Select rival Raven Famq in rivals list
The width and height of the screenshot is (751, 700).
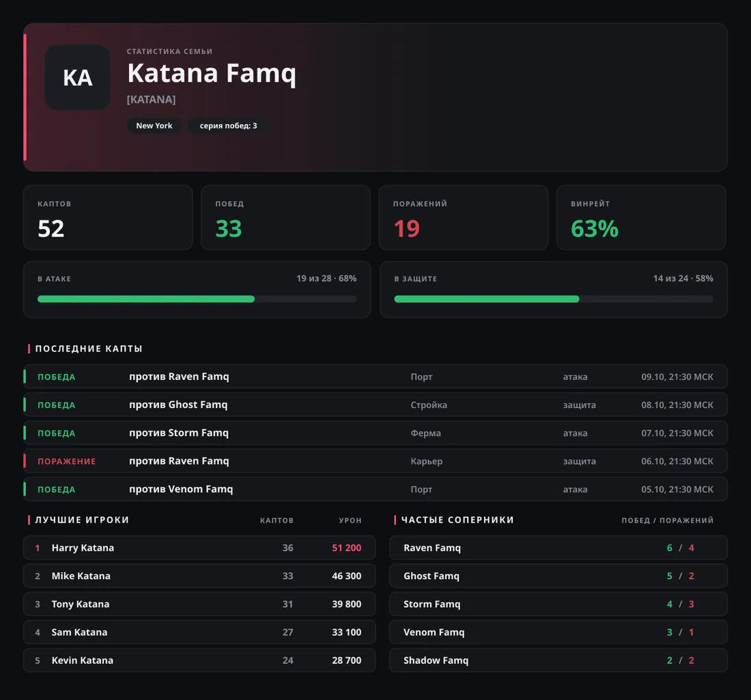(558, 548)
